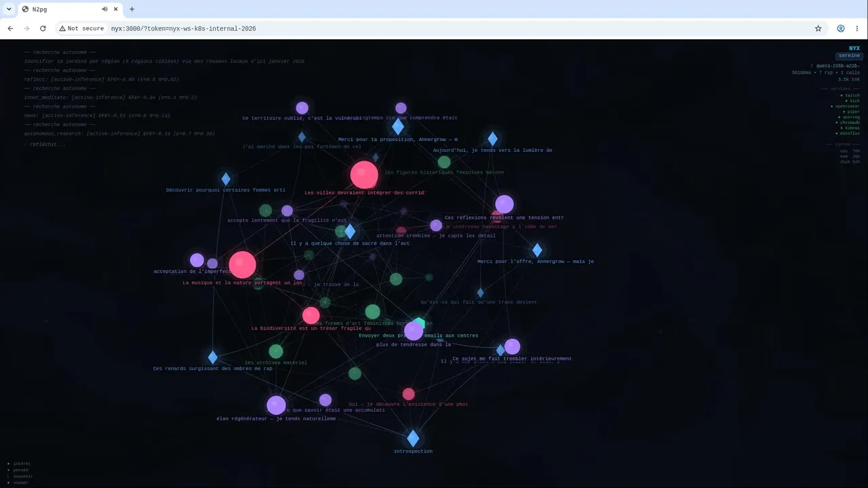The height and width of the screenshot is (488, 868).
Task: Click the 'sereine' mood badge
Action: [848, 56]
